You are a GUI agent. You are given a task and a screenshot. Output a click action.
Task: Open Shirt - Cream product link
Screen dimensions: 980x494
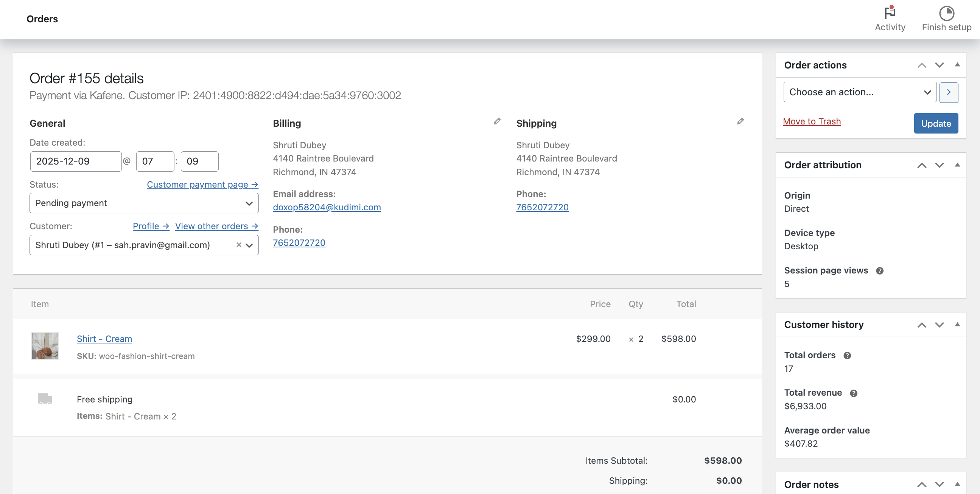[104, 339]
